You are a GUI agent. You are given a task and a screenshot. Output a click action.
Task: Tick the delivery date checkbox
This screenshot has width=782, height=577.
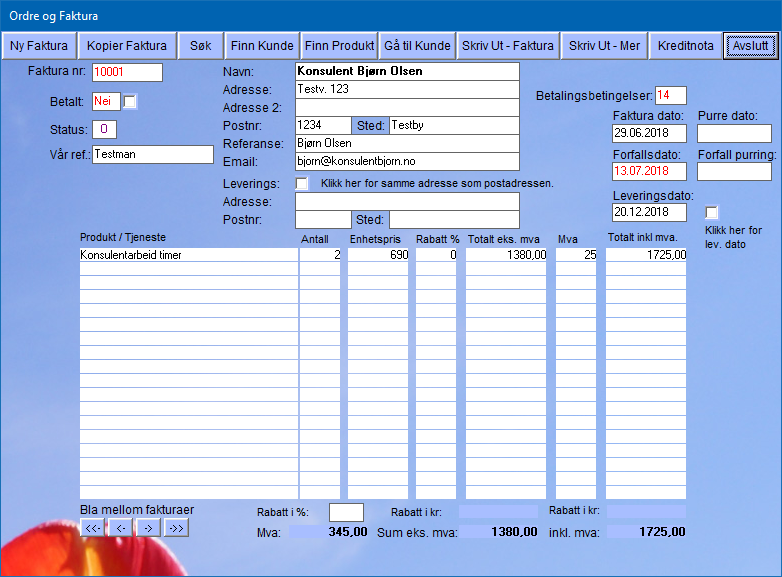click(x=712, y=212)
